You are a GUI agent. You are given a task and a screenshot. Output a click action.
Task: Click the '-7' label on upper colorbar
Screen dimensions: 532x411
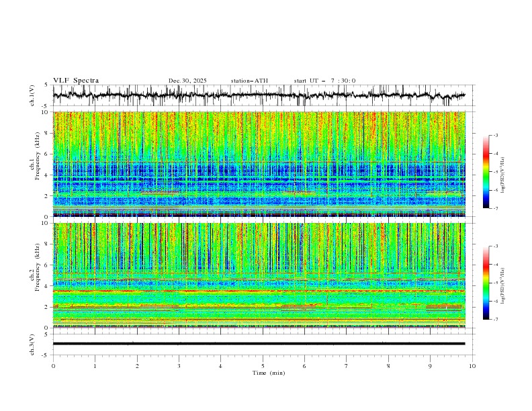(496, 208)
